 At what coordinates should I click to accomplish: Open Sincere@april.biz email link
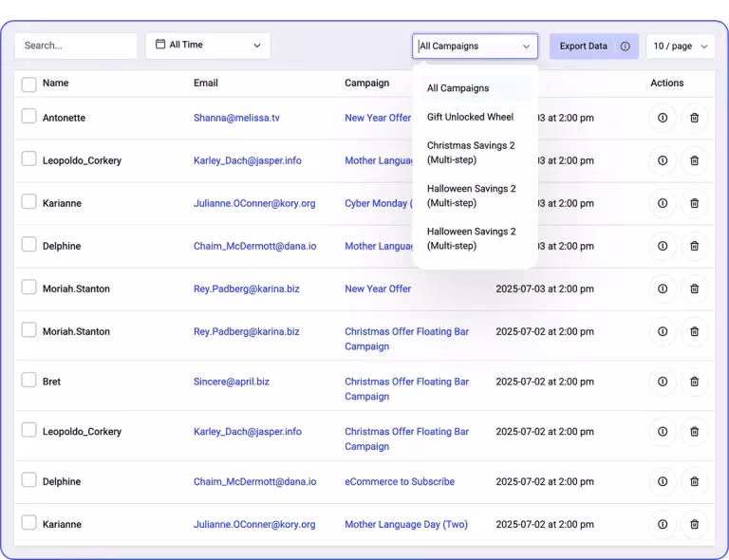[x=232, y=382]
